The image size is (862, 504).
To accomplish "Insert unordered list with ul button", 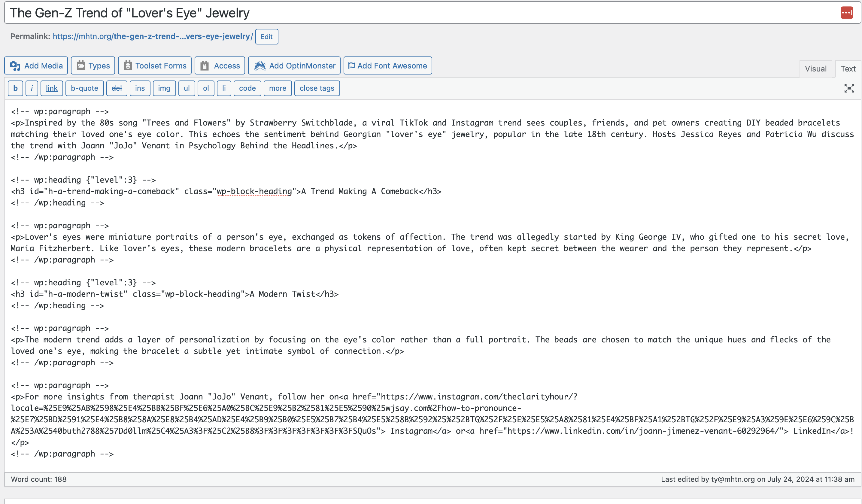I will click(x=187, y=88).
